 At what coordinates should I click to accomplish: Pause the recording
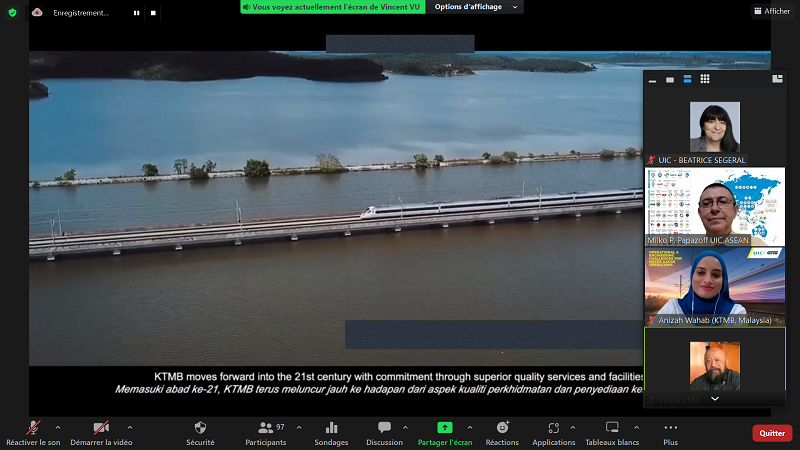(x=137, y=13)
